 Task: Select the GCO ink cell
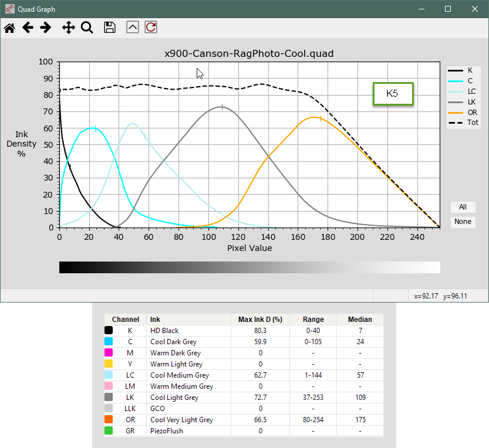(188, 409)
